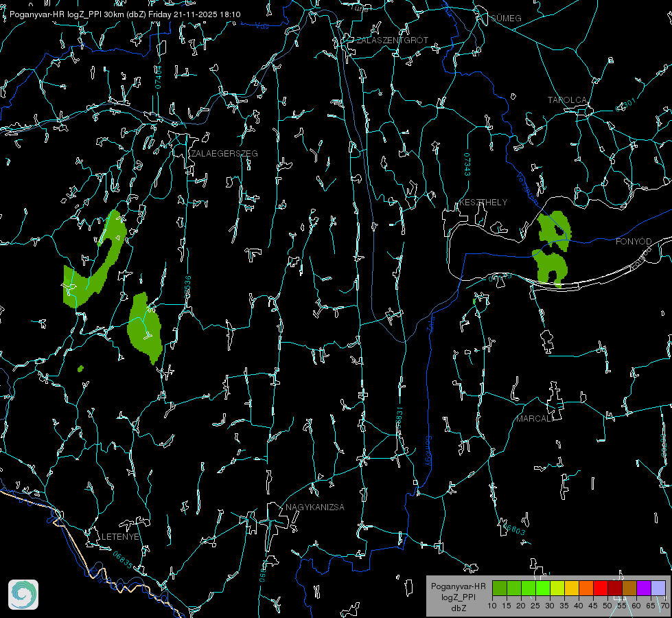672x618 pixels.
Task: Click the SÜMEG town label
Action: coord(506,18)
